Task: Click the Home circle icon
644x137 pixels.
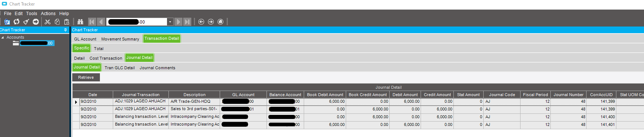Action: (x=220, y=22)
